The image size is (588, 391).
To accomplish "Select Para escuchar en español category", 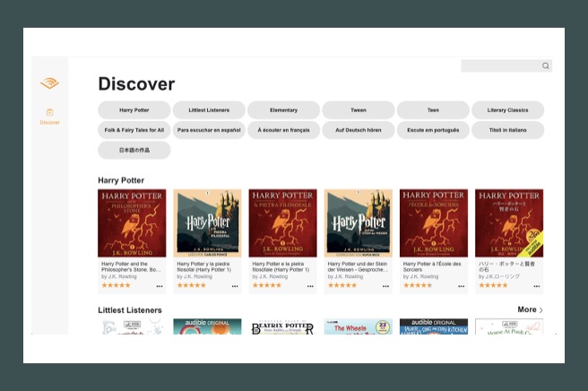I will (x=209, y=130).
